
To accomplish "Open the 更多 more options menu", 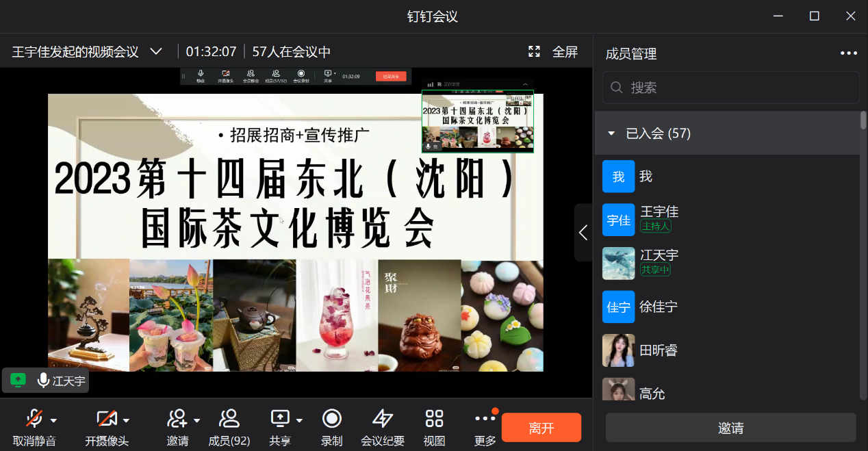I will (485, 428).
